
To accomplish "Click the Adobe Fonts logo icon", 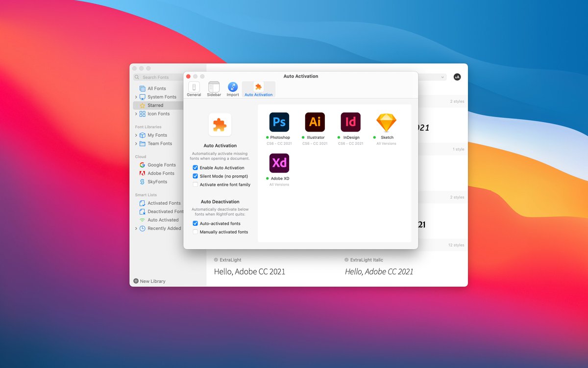I will click(x=142, y=173).
